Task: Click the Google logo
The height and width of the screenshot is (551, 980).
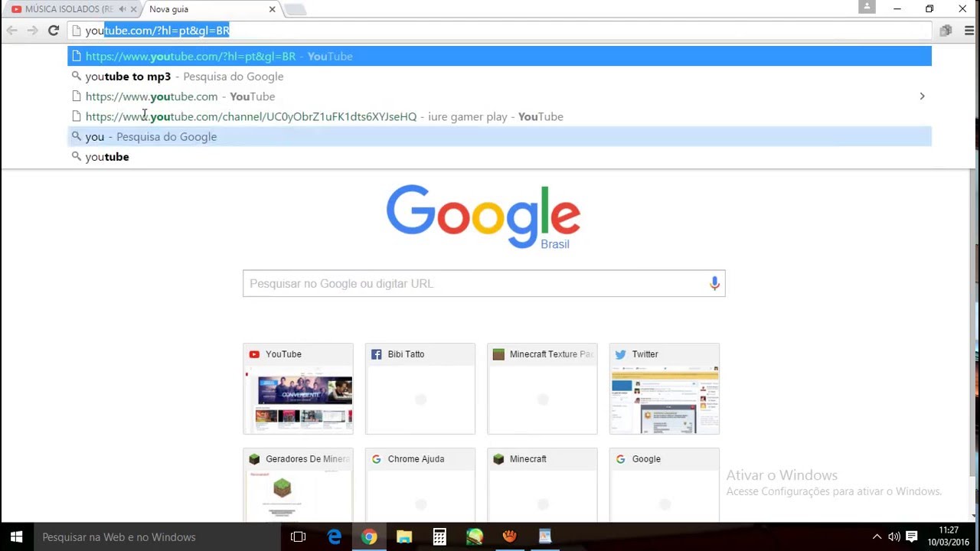Action: tap(483, 217)
